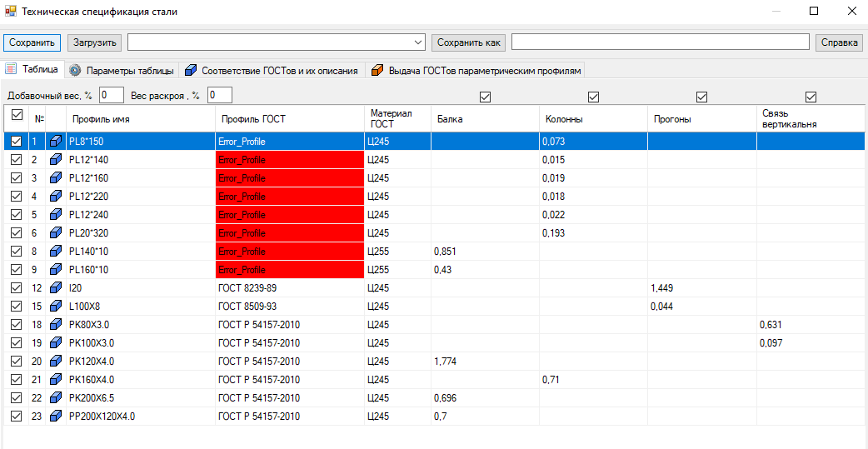
Task: Click the blue profile icon in row PL8*150
Action: pos(56,142)
